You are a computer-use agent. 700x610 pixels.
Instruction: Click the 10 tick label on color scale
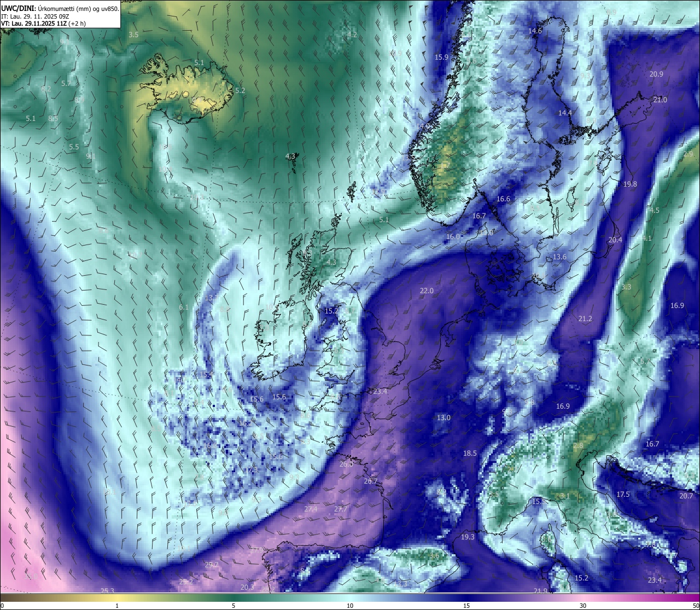[x=350, y=606]
